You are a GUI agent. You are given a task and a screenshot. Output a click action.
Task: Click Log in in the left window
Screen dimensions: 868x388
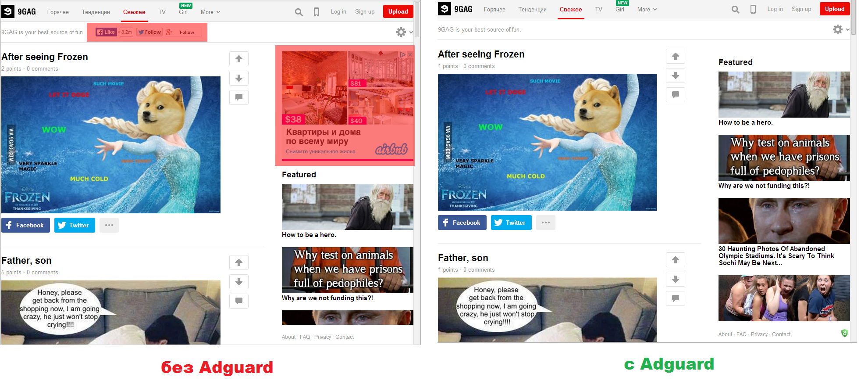338,12
